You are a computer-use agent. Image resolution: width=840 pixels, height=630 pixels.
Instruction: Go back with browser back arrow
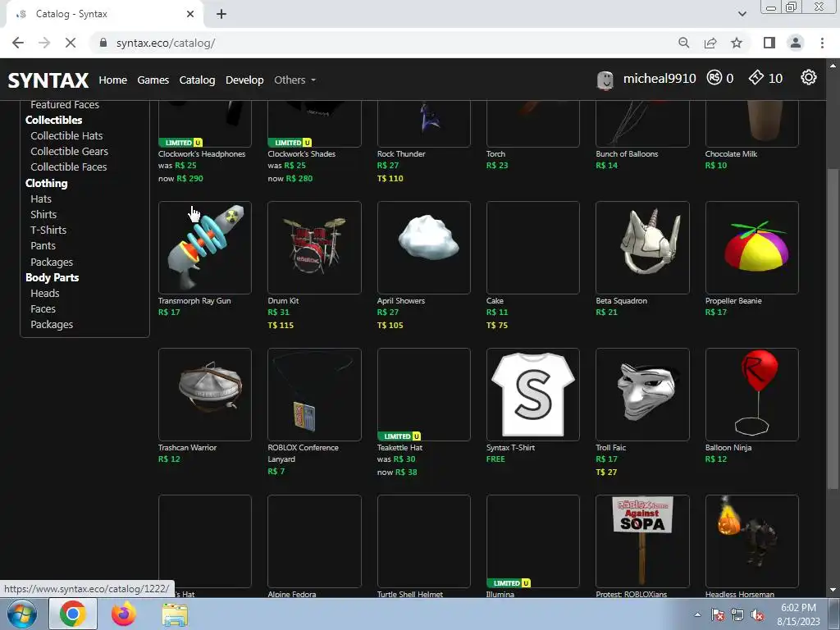click(x=18, y=43)
